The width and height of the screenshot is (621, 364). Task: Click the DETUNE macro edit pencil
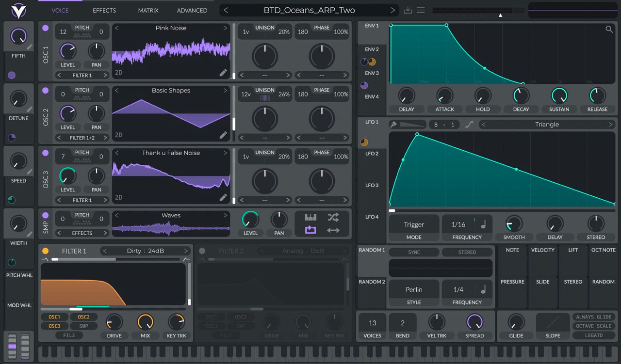pos(30,110)
